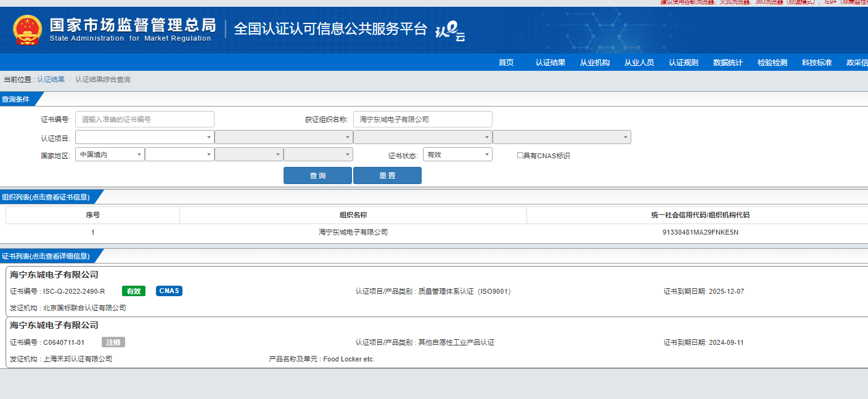The height and width of the screenshot is (399, 868).
Task: Click the 认e云 logo icon
Action: 450,31
